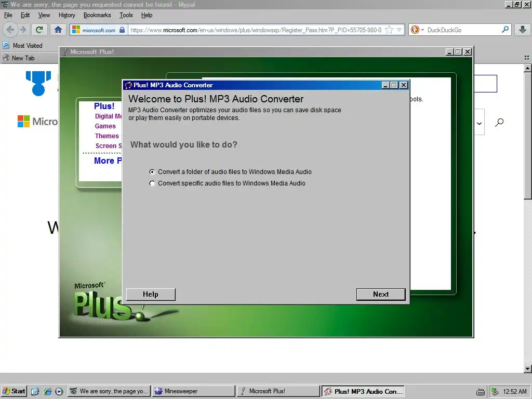This screenshot has height=399, width=532.
Task: Click the microsoft.com site identity icon
Action: coord(76,30)
